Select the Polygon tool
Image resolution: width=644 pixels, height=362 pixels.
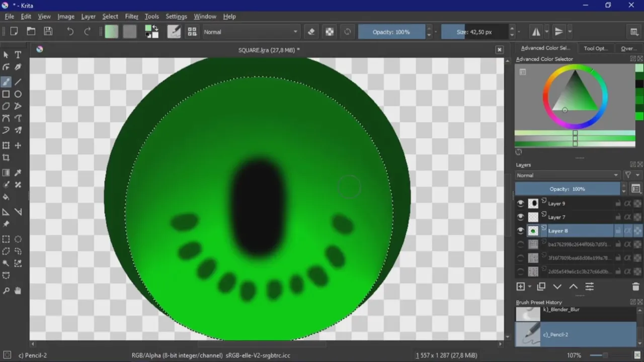click(x=6, y=106)
